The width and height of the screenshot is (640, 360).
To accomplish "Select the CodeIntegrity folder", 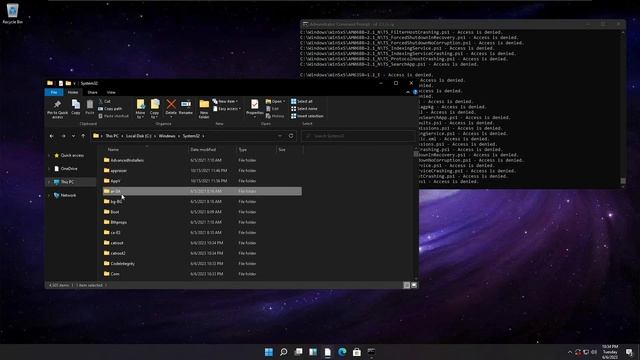I will pyautogui.click(x=122, y=264).
